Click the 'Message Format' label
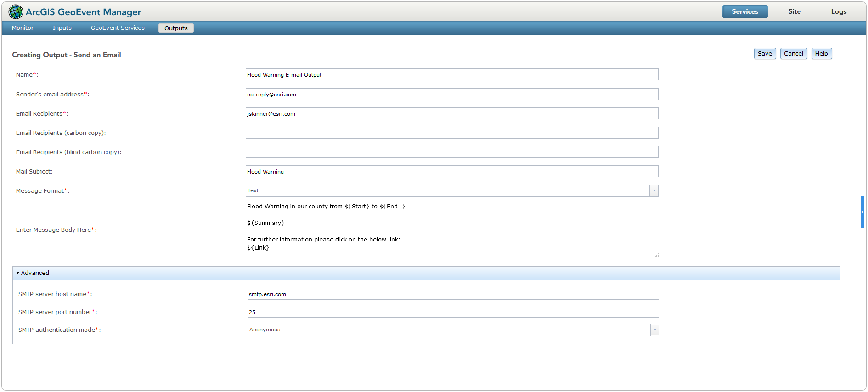The image size is (868, 392). [x=43, y=191]
